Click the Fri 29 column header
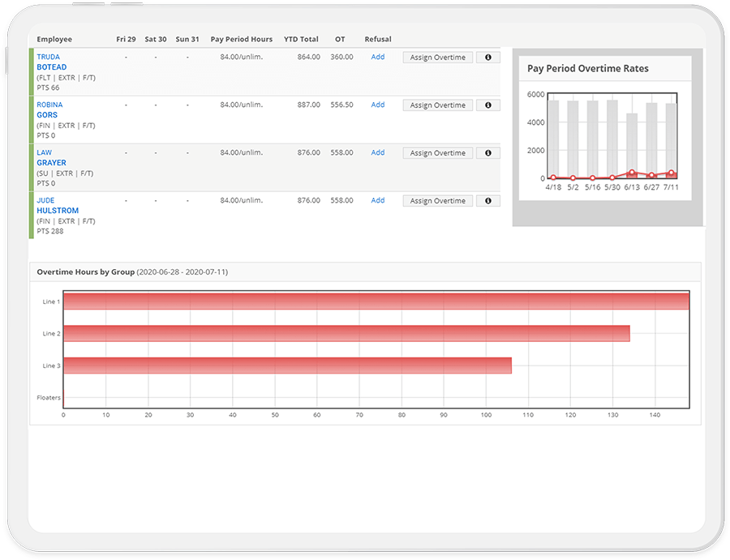 [126, 39]
